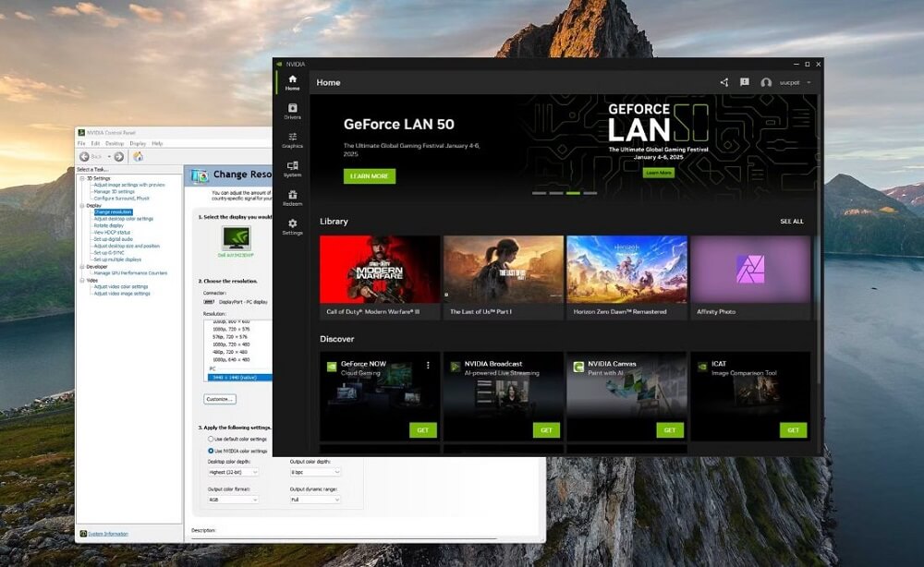Click SEE ALL link in Library
This screenshot has height=567, width=924.
pyautogui.click(x=792, y=222)
